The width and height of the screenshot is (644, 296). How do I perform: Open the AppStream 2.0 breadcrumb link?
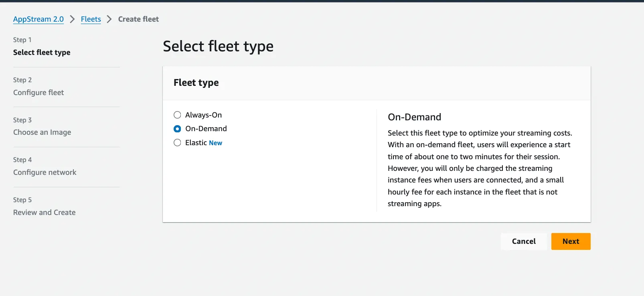click(x=38, y=19)
